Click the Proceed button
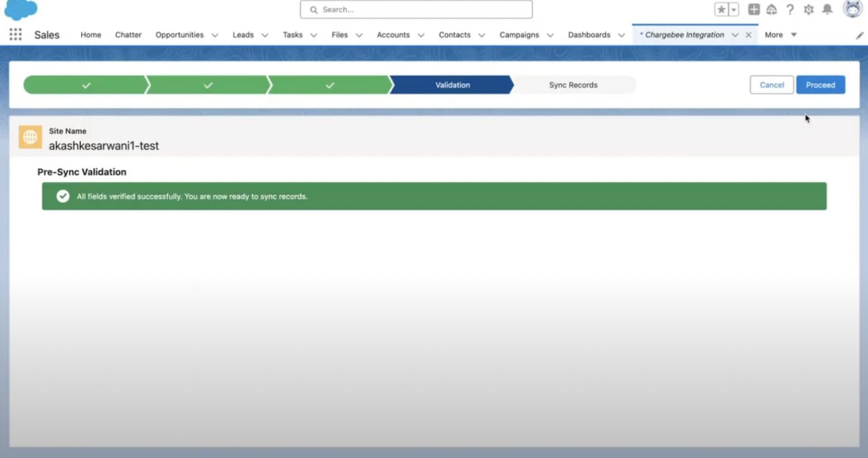This screenshot has width=868, height=458. [x=821, y=85]
